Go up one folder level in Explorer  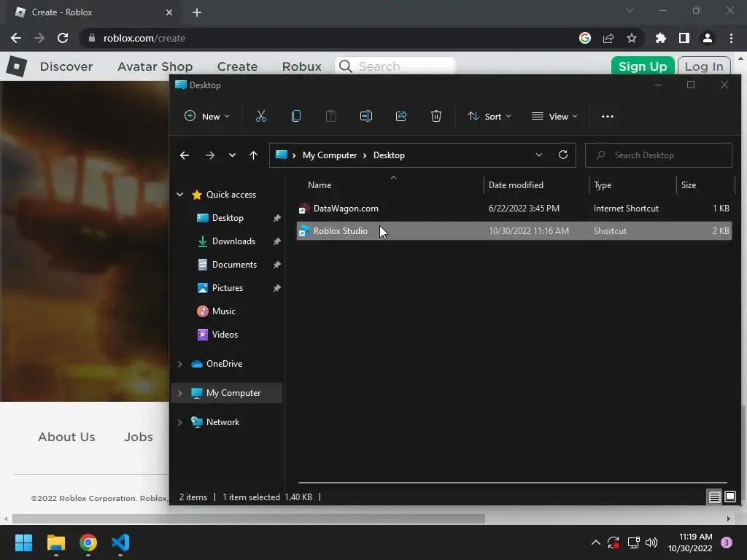[x=253, y=155]
